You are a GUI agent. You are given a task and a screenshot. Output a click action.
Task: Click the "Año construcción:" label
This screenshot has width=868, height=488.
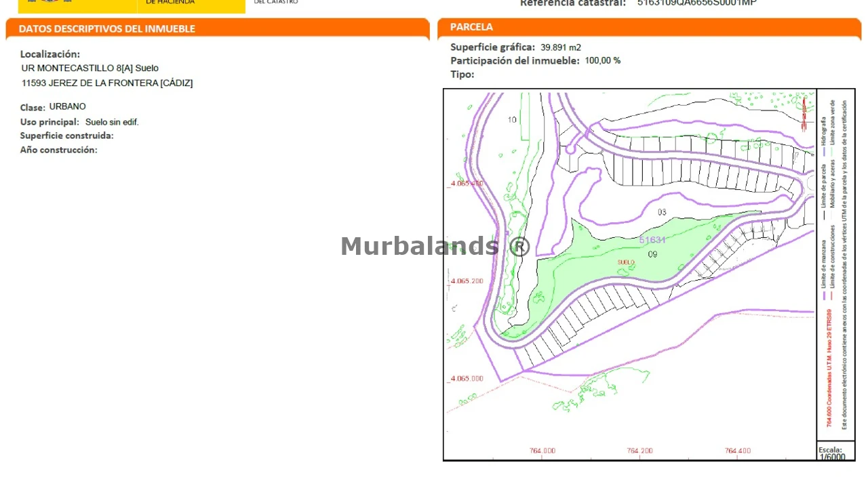[59, 150]
